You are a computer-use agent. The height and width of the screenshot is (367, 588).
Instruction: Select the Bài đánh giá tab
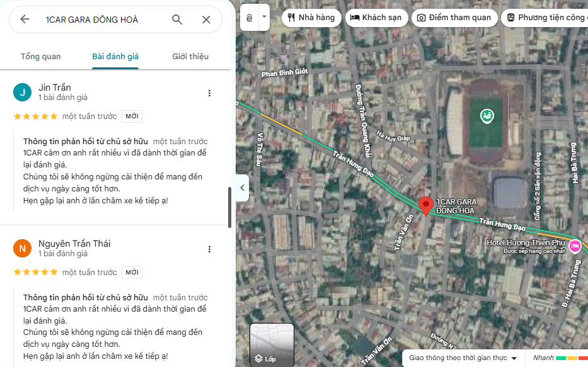pos(115,57)
